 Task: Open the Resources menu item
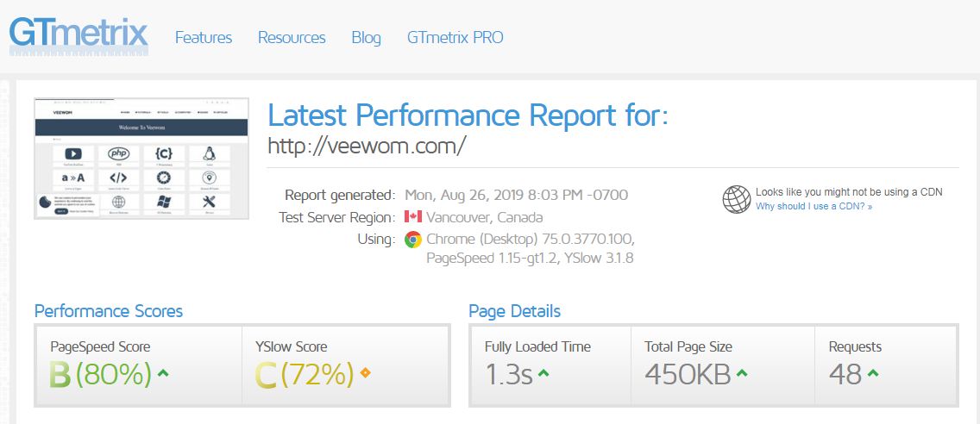pyautogui.click(x=292, y=38)
